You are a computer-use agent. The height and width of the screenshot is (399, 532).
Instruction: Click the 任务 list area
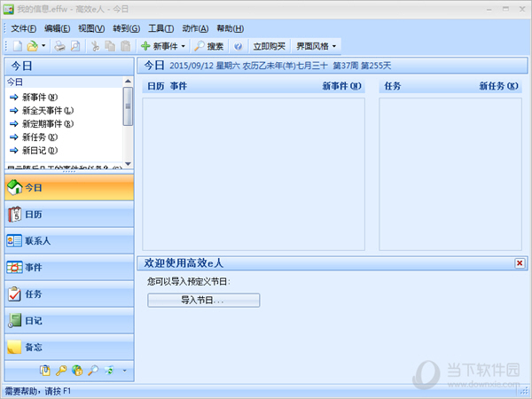coord(450,175)
